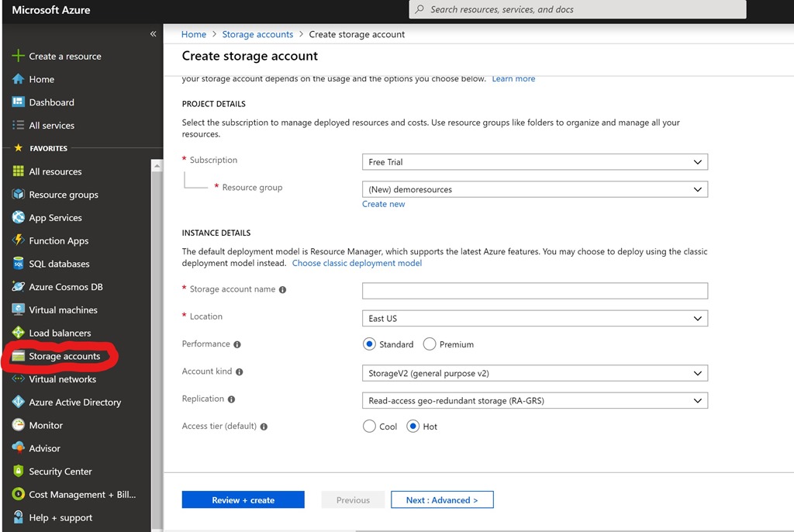Click the App Services globe icon
Image resolution: width=794 pixels, height=532 pixels.
(x=19, y=217)
